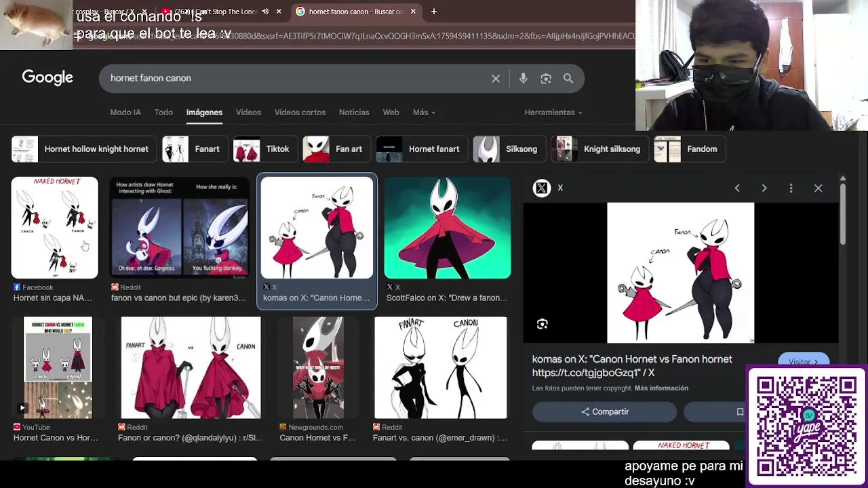The height and width of the screenshot is (488, 868).
Task: Open 'Fanart vs. canon (@emer_drawn)' image
Action: [x=441, y=367]
